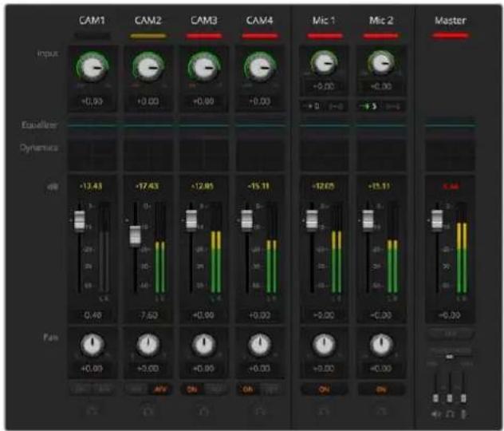Screen dimensions: 504x431
Task: Click the CAM4 stereo level meter
Action: [x=272, y=247]
